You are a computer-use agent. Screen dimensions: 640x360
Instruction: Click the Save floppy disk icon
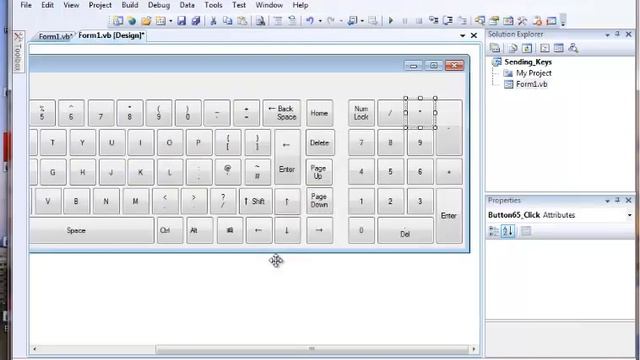(x=182, y=20)
